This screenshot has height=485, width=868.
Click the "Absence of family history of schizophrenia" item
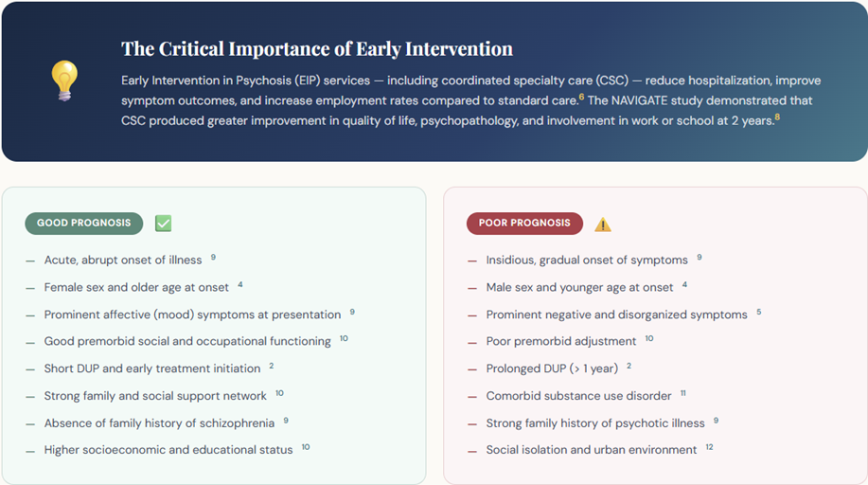(x=159, y=423)
